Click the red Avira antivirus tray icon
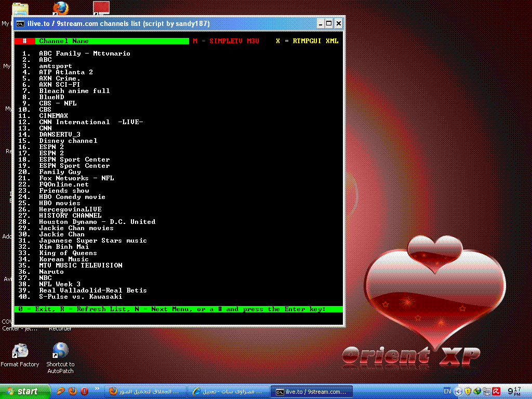 click(496, 391)
